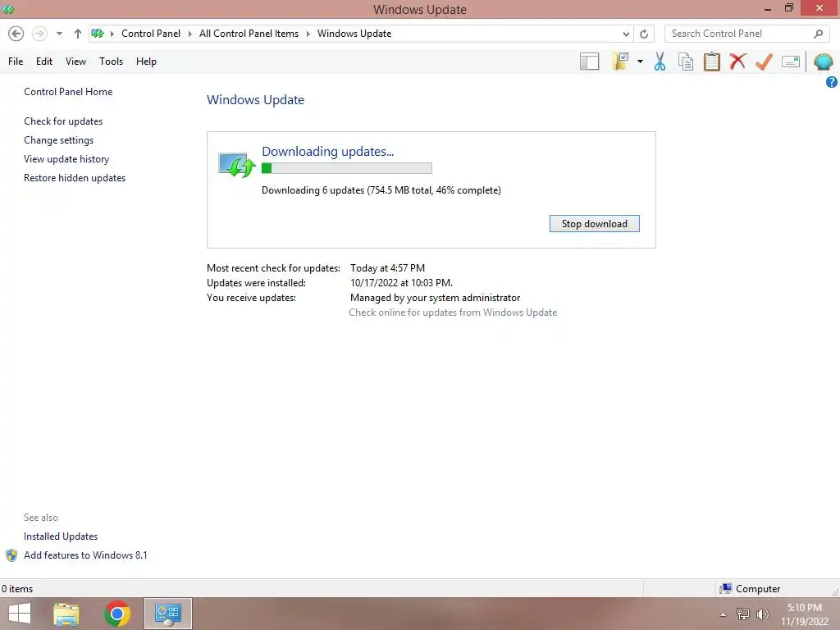Image resolution: width=840 pixels, height=630 pixels.
Task: Click the Windows Update icon in the address bar
Action: pyautogui.click(x=98, y=34)
